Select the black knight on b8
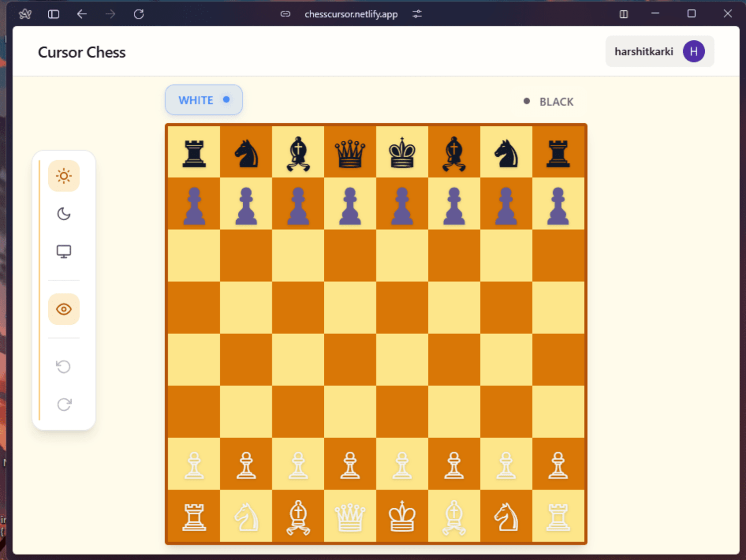746x560 pixels. (x=246, y=152)
